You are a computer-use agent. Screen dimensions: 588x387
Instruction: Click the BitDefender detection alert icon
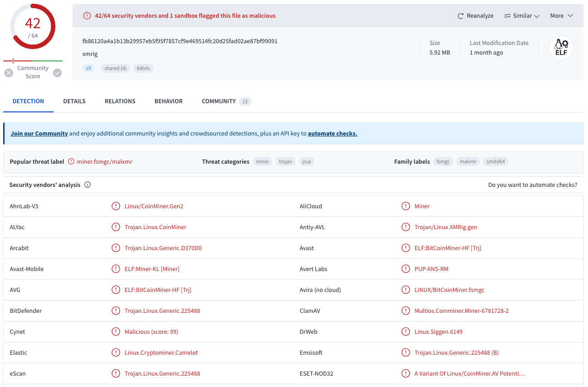pyautogui.click(x=116, y=311)
